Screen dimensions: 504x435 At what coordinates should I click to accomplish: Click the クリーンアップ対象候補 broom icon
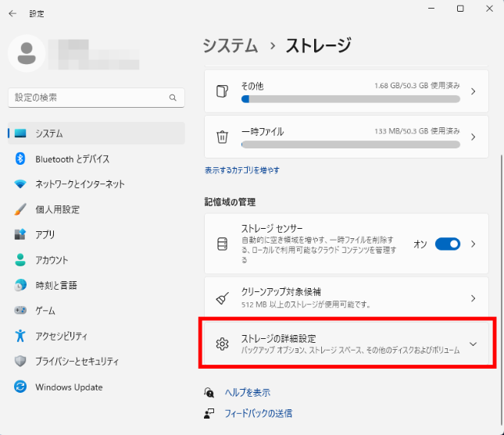[222, 298]
